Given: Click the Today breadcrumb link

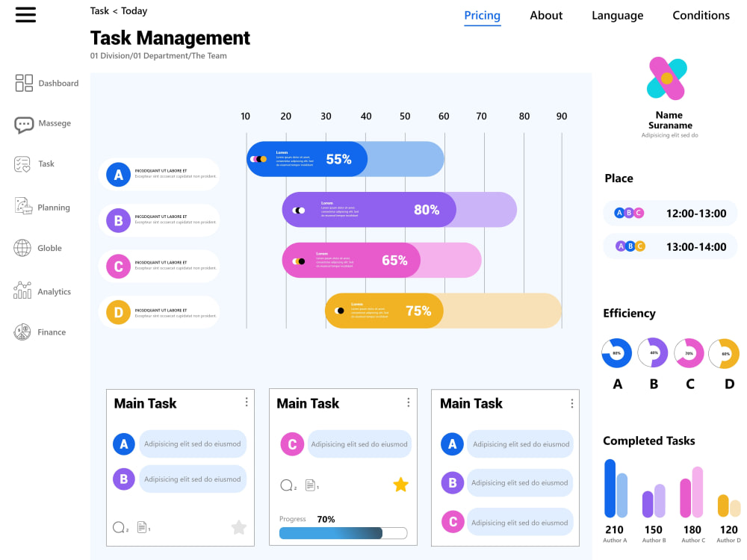Looking at the screenshot, I should (134, 10).
